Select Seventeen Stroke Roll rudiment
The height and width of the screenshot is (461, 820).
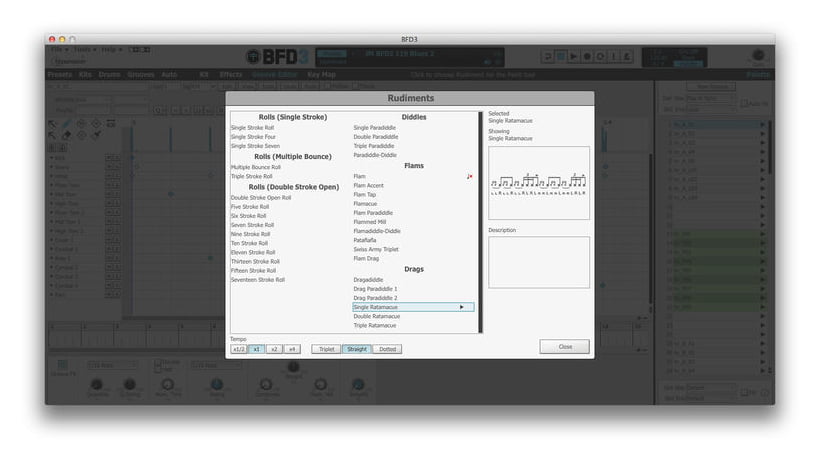coord(258,280)
